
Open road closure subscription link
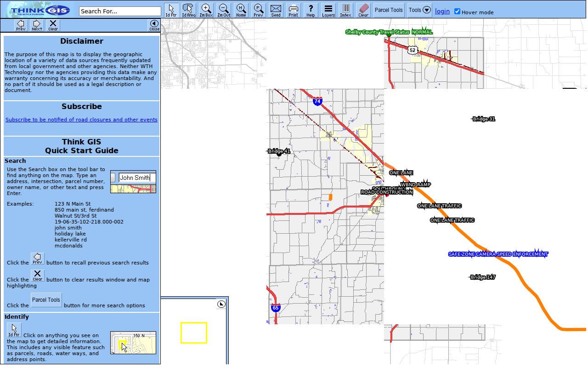(81, 120)
